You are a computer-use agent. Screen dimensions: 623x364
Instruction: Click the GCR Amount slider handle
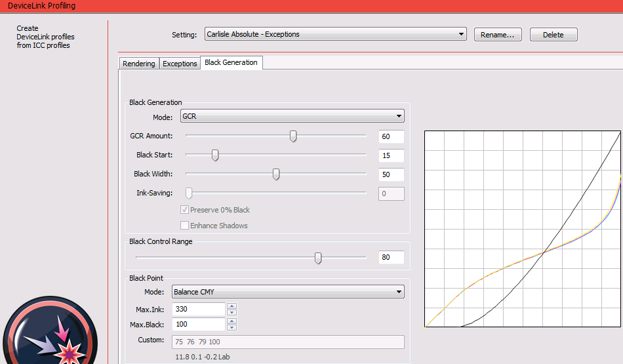tap(294, 136)
